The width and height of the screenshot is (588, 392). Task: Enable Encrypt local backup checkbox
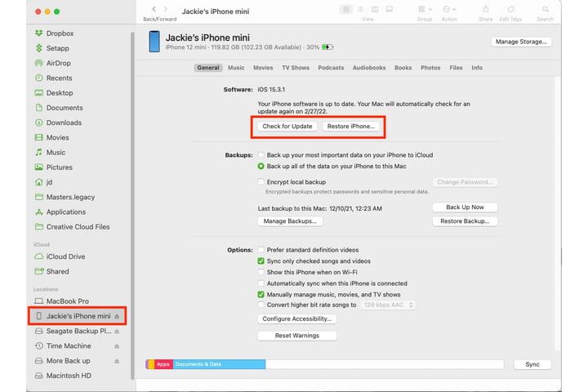pos(261,182)
